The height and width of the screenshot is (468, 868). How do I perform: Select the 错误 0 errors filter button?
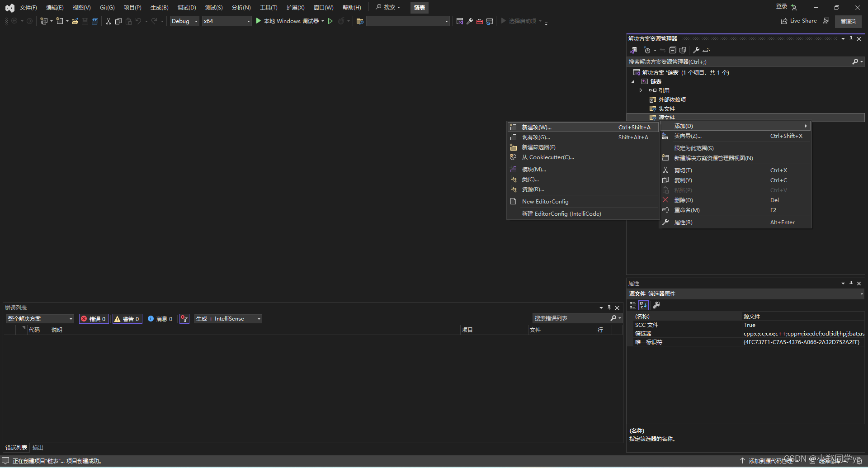(94, 318)
